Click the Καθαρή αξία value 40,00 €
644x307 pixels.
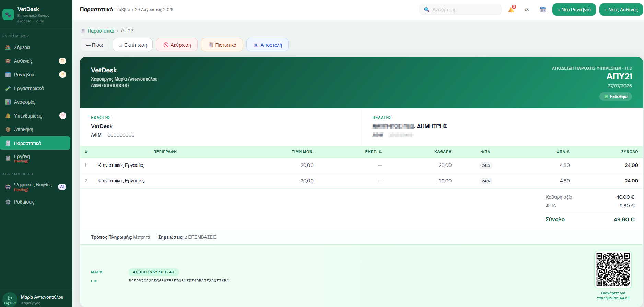click(625, 197)
